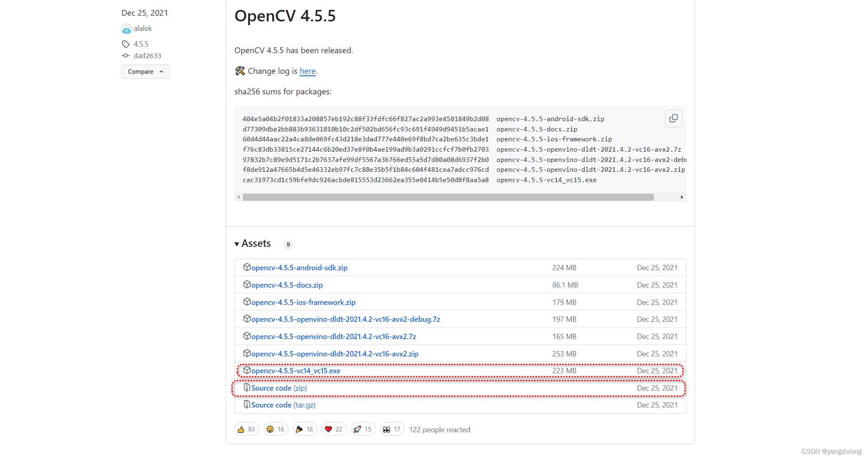Download opencv-4.5.5-openvino-dldt-2021.4.2-vc16-avx2.zip
This screenshot has height=459, width=868.
(x=335, y=354)
